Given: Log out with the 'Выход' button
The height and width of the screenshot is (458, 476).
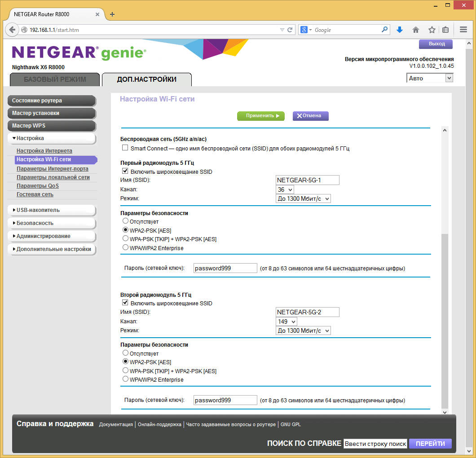Looking at the screenshot, I should pos(436,44).
